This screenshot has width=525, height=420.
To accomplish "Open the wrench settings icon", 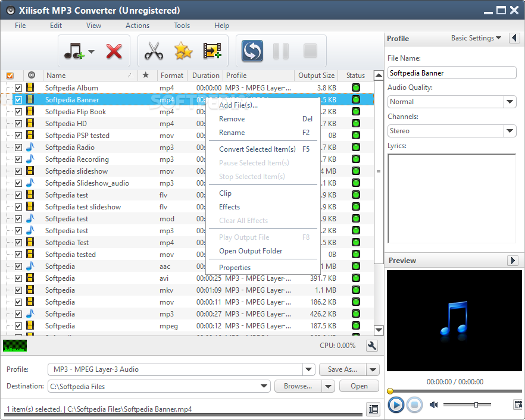I will [372, 346].
